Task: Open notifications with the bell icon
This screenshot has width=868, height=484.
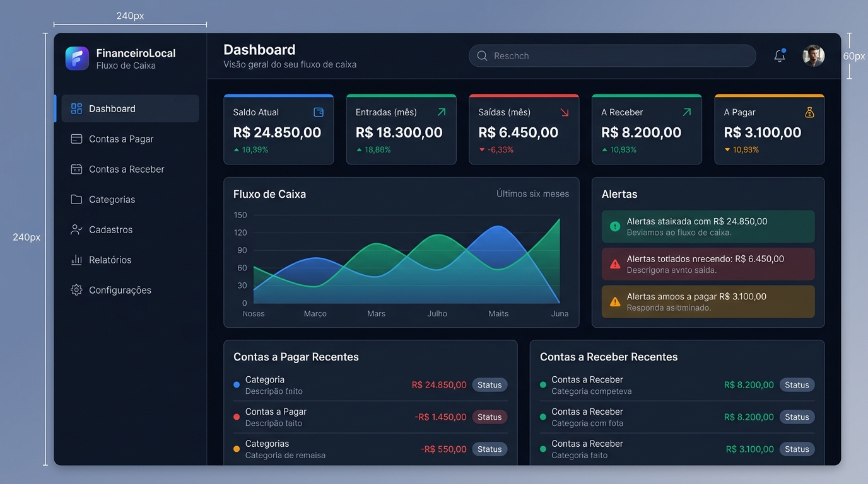Action: pyautogui.click(x=780, y=55)
